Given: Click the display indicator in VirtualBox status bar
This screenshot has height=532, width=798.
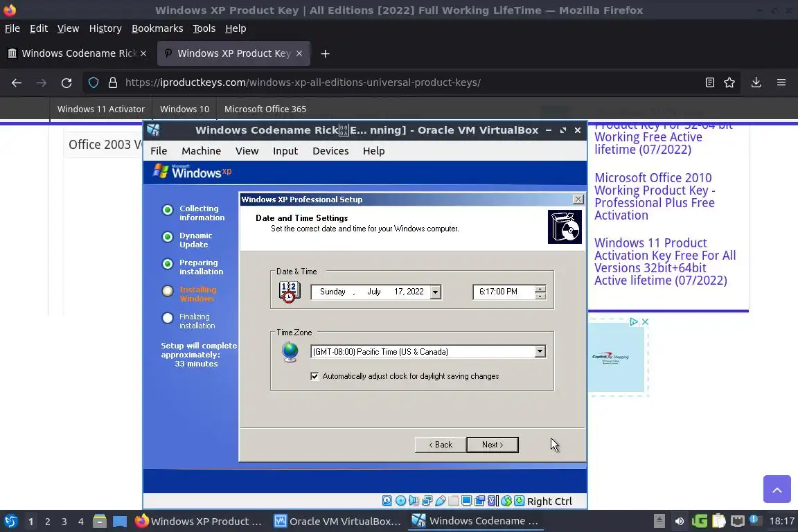Looking at the screenshot, I should [466, 501].
